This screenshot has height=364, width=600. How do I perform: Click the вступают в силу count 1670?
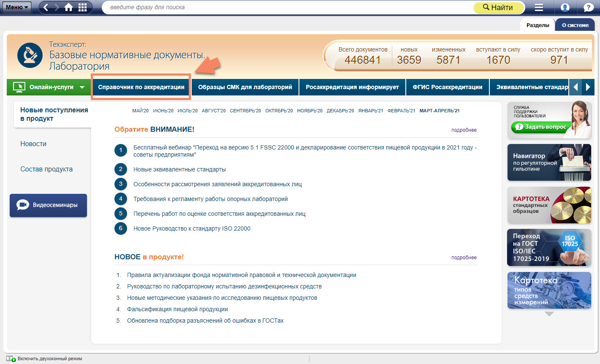498,60
